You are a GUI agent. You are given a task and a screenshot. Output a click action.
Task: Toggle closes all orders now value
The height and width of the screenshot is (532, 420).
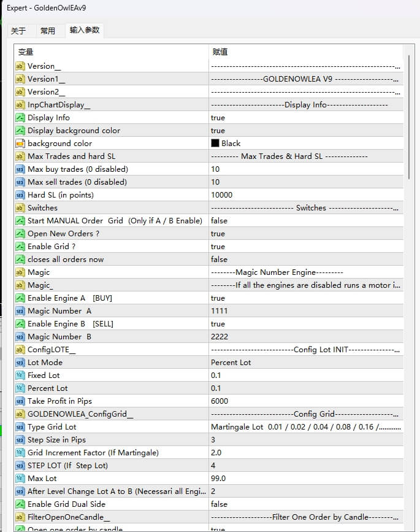(x=306, y=260)
